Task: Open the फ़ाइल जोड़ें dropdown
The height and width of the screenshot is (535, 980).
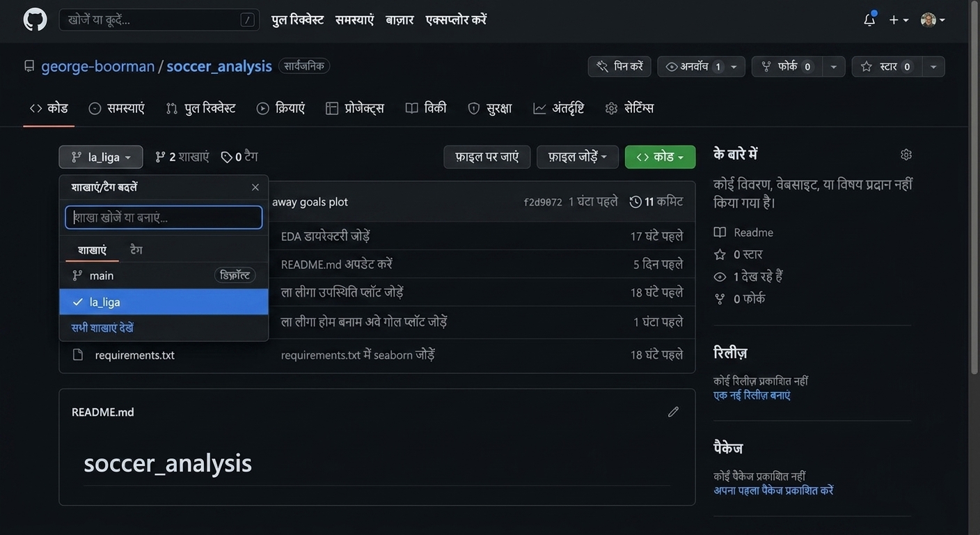Action: [x=578, y=157]
